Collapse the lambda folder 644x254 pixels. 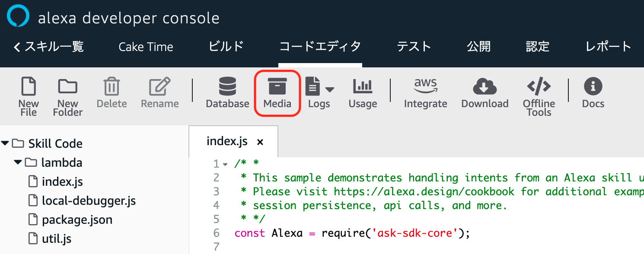pyautogui.click(x=18, y=163)
